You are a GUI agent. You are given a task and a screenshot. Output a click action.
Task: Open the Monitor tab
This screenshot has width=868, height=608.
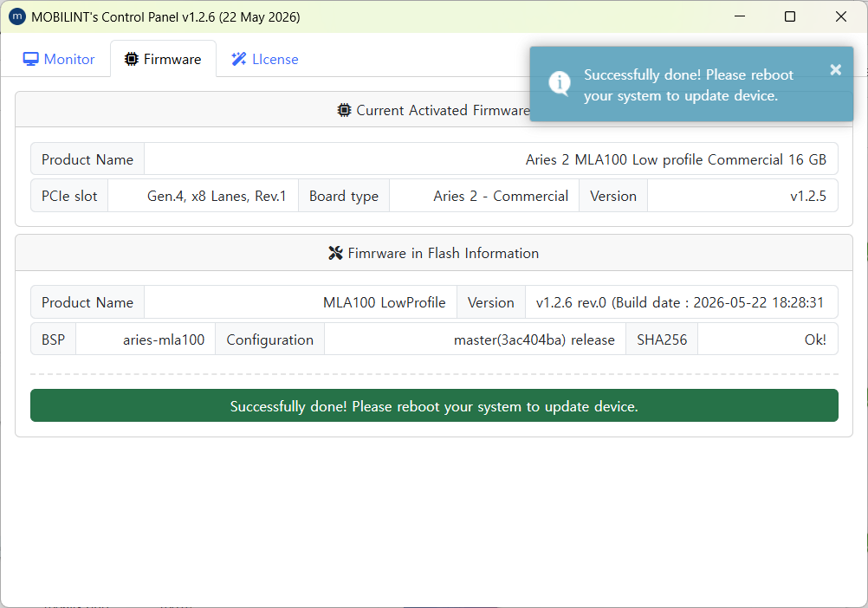point(59,59)
